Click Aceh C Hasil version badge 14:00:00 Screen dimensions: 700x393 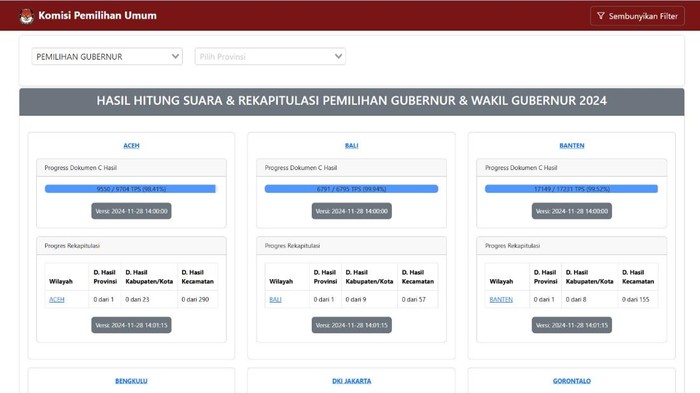click(x=131, y=211)
